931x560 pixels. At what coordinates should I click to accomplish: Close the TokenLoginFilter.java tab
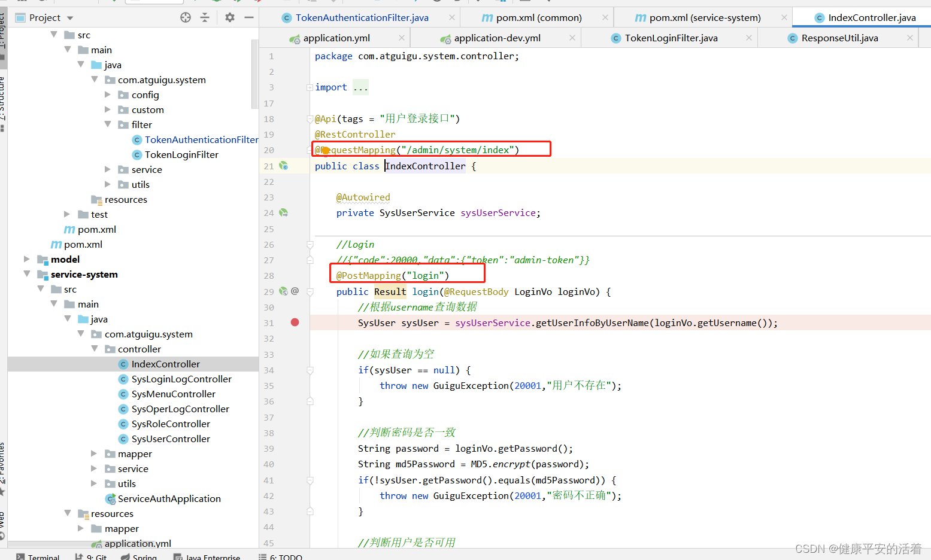click(x=749, y=38)
